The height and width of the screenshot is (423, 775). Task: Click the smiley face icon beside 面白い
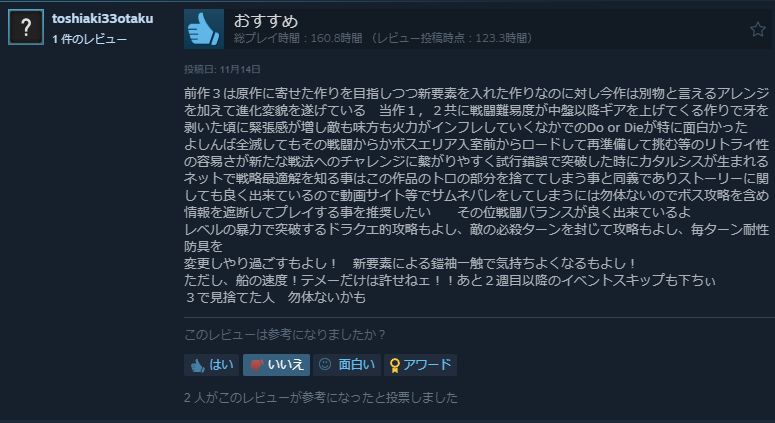point(325,365)
